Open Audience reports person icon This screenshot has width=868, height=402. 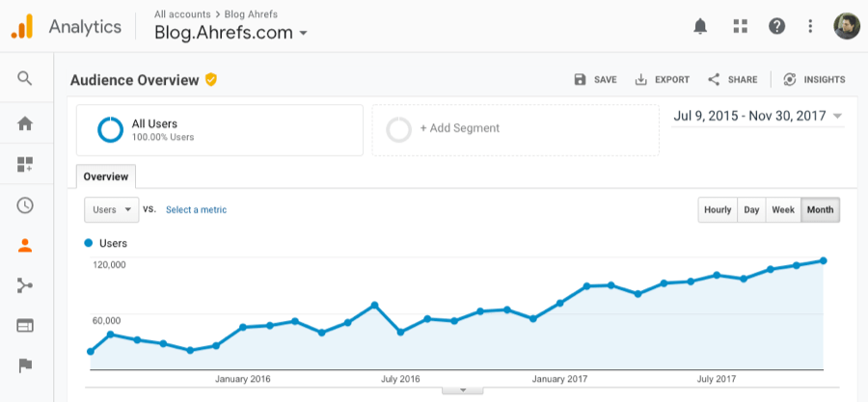tap(25, 245)
